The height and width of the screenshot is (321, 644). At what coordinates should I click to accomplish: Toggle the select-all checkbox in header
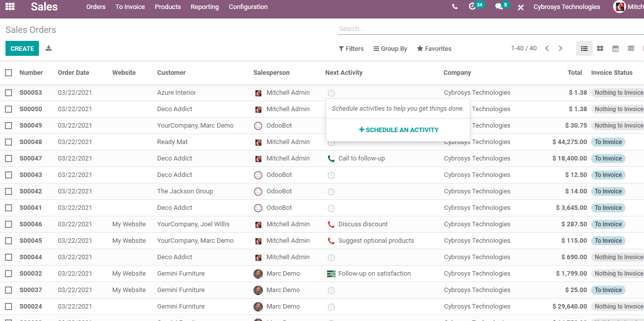(x=8, y=73)
